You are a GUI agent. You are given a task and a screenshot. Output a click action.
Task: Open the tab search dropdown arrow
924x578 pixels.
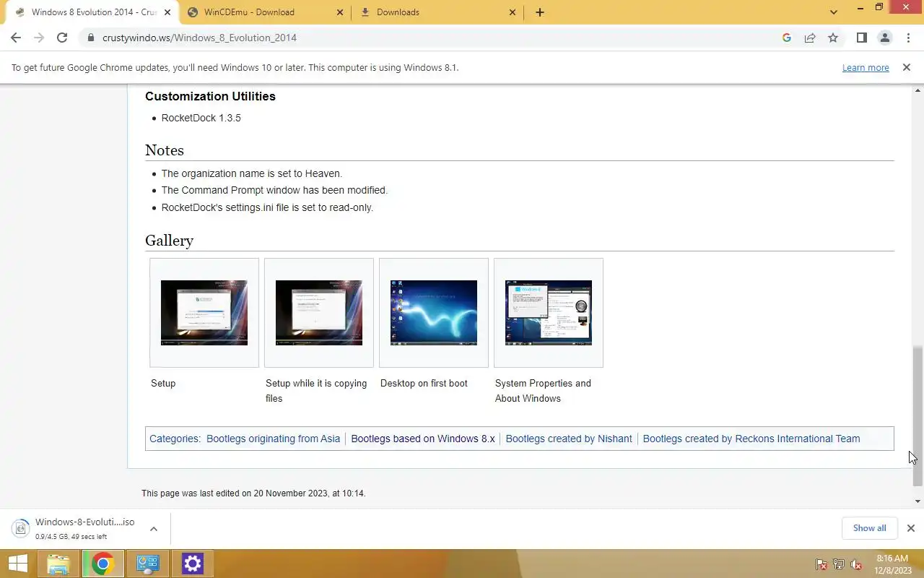pos(834,12)
